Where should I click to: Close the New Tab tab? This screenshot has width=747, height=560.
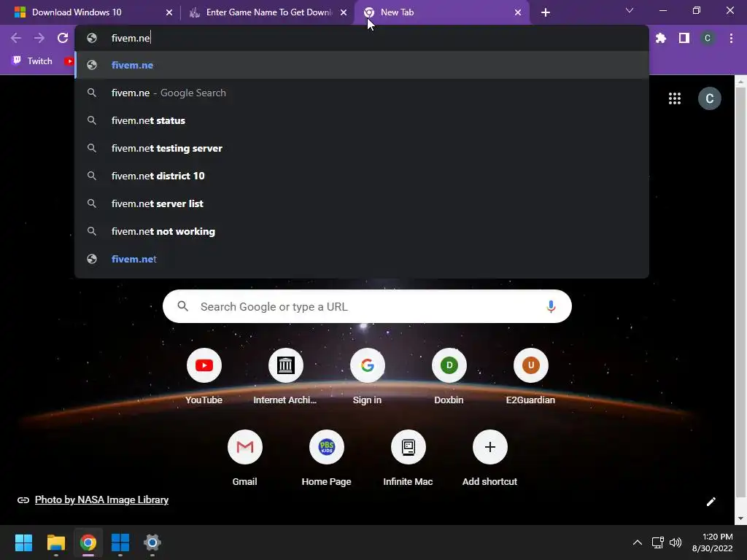518,12
